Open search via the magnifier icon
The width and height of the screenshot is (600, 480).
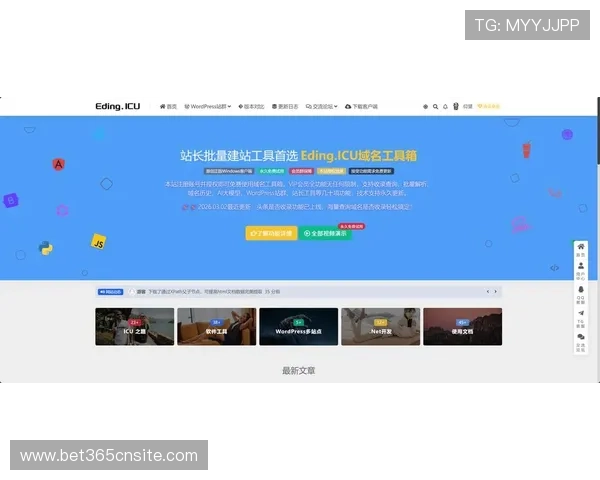coord(435,106)
